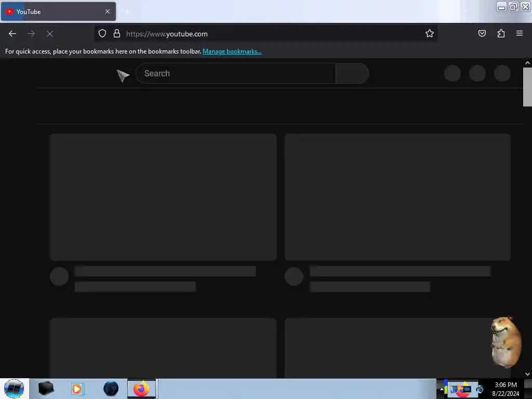Restore down the Firefox window
The width and height of the screenshot is (532, 399).
pyautogui.click(x=513, y=6)
